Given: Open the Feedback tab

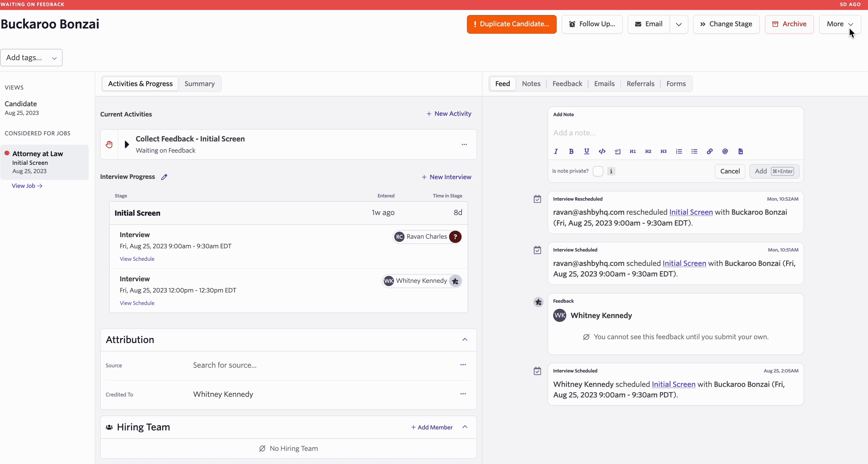Looking at the screenshot, I should (567, 84).
